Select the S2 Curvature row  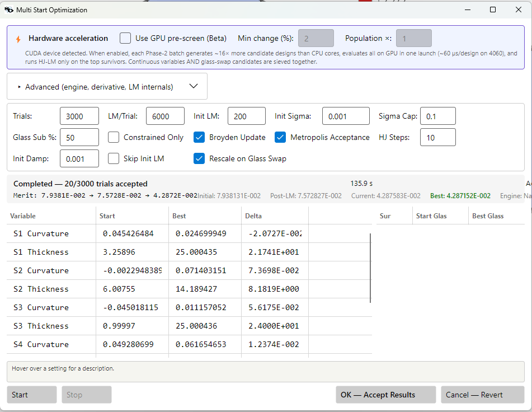189,270
